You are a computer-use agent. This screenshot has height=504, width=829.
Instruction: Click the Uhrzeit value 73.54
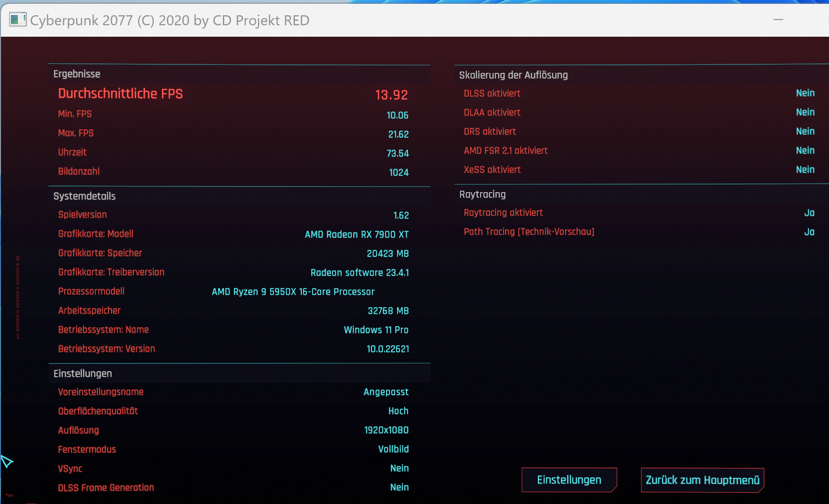[398, 154]
